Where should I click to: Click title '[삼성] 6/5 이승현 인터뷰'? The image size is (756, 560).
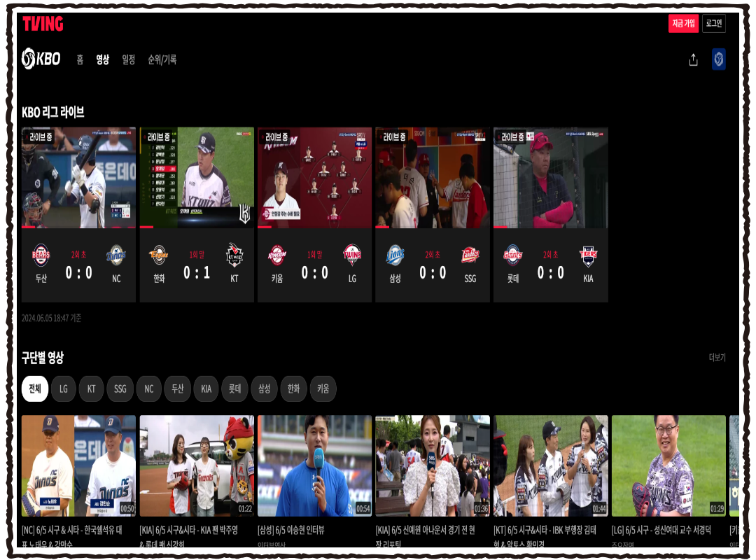(x=290, y=530)
